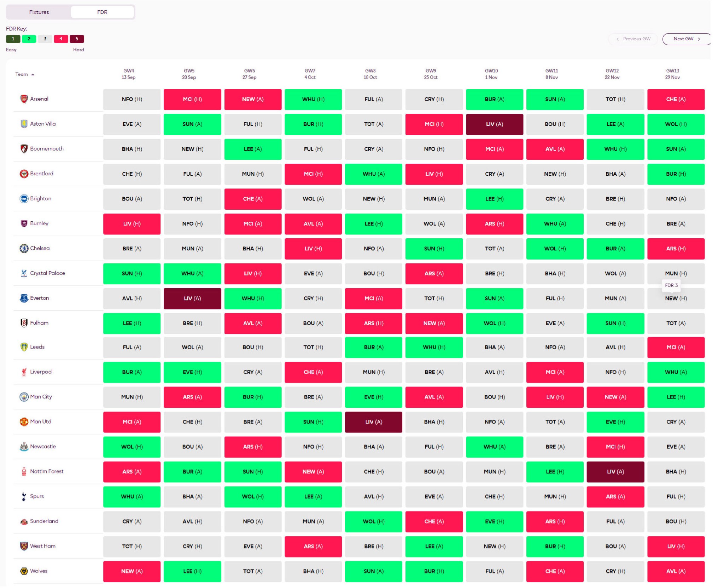This screenshot has width=724, height=588.
Task: Click FDR key swatch 5 (hard)
Action: pos(77,39)
